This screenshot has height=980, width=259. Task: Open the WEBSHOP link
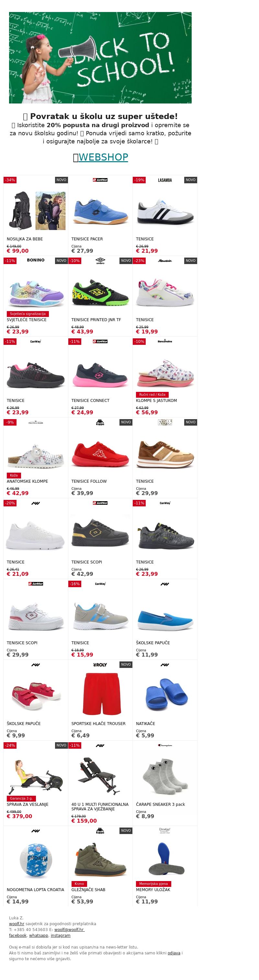(103, 157)
